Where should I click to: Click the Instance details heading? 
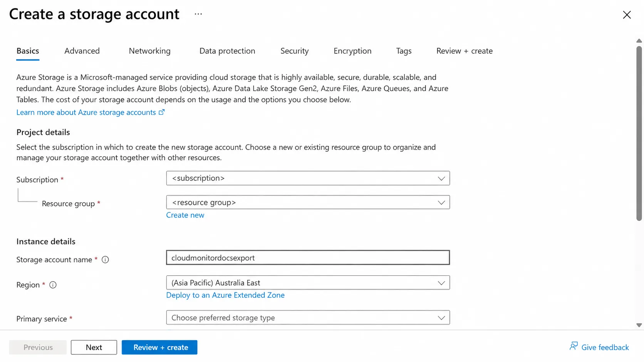pos(46,241)
